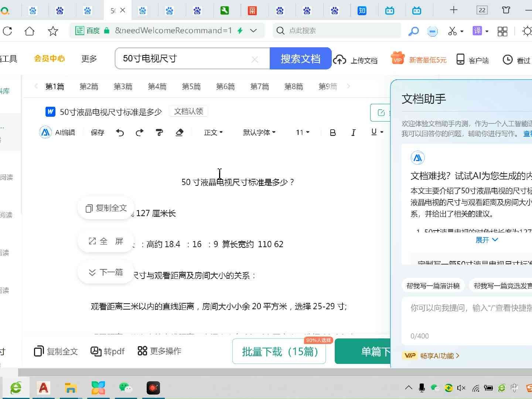The image size is (532, 399).
Task: Click the upload document cloud icon
Action: 340,59
